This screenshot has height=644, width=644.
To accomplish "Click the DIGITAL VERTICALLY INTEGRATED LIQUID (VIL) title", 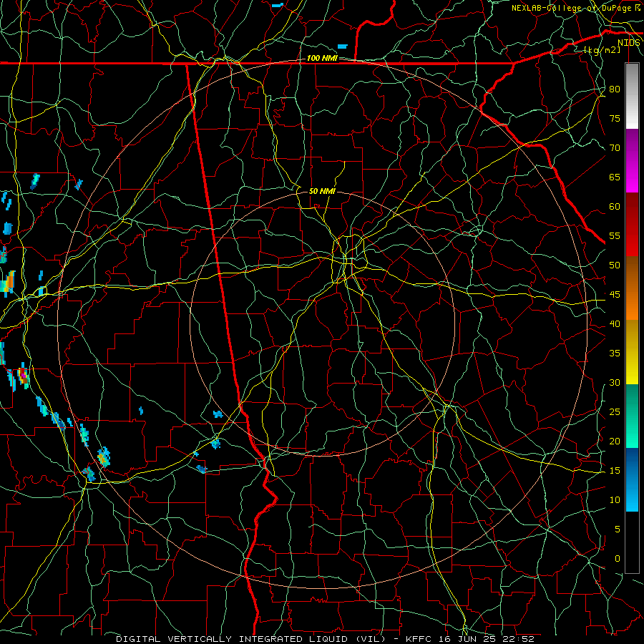I will tap(250, 639).
